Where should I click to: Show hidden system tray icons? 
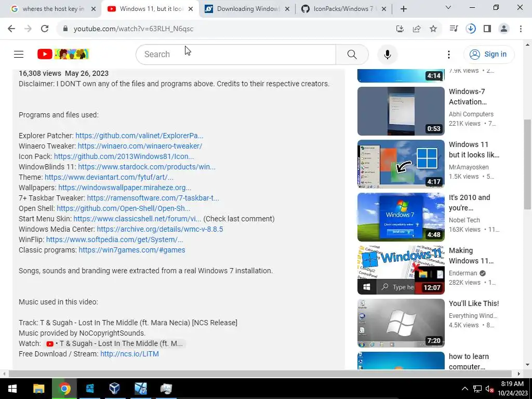(x=465, y=389)
